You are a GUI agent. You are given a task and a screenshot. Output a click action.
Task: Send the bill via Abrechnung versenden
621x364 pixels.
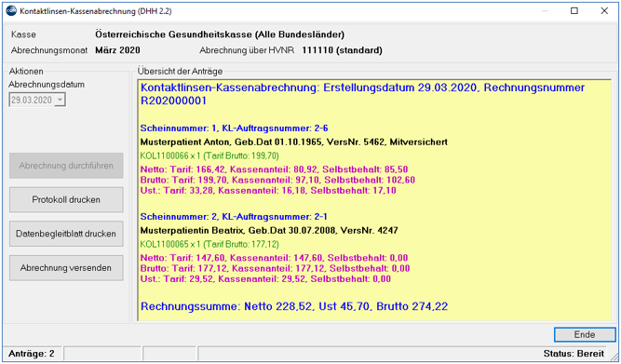pyautogui.click(x=66, y=268)
